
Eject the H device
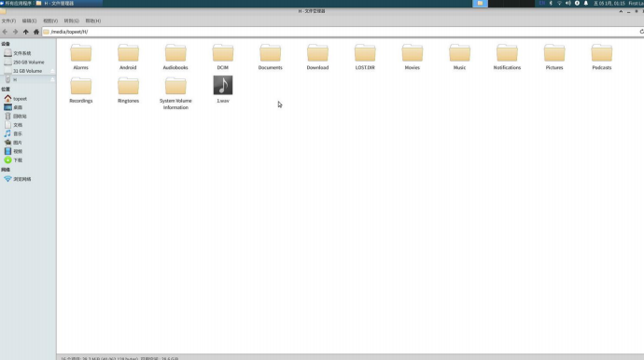pyautogui.click(x=52, y=79)
